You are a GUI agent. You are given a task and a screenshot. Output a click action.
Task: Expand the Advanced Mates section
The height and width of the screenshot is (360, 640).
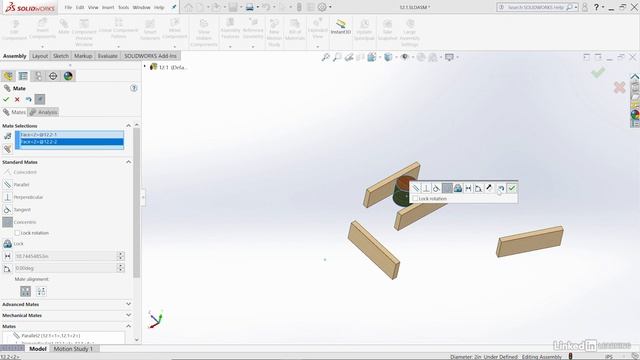129,304
